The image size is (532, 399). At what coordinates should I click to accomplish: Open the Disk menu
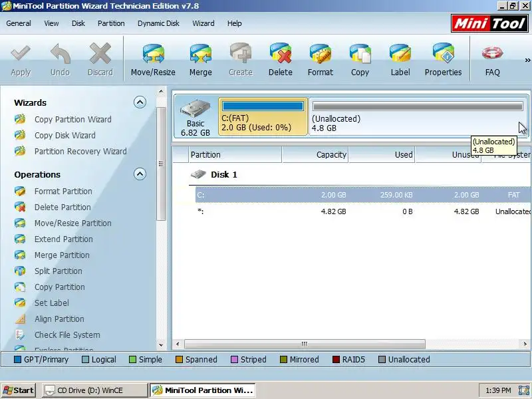point(78,23)
